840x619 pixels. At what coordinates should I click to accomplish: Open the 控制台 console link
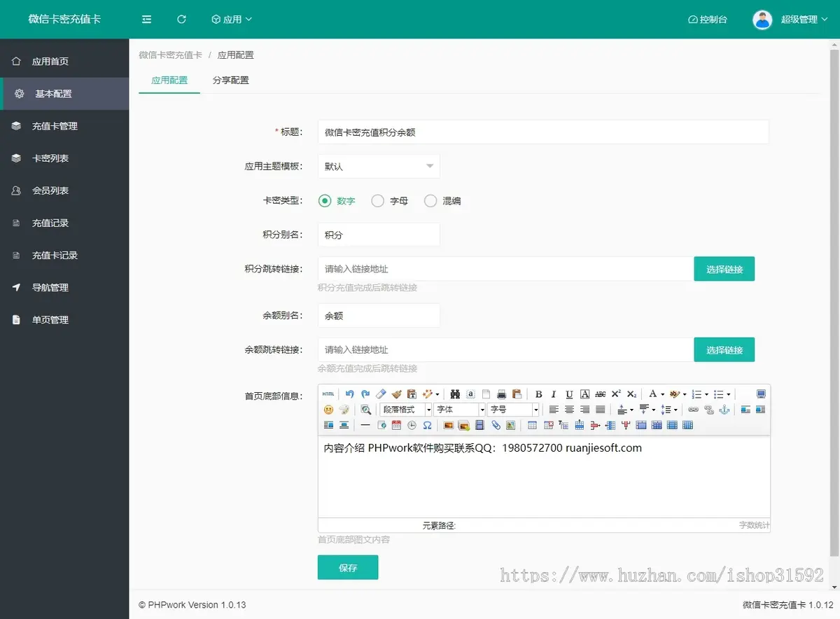708,20
